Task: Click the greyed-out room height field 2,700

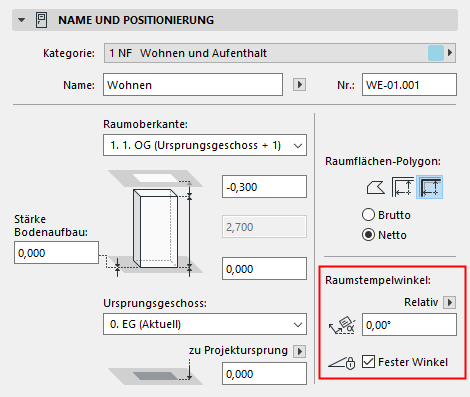Action: 264,227
